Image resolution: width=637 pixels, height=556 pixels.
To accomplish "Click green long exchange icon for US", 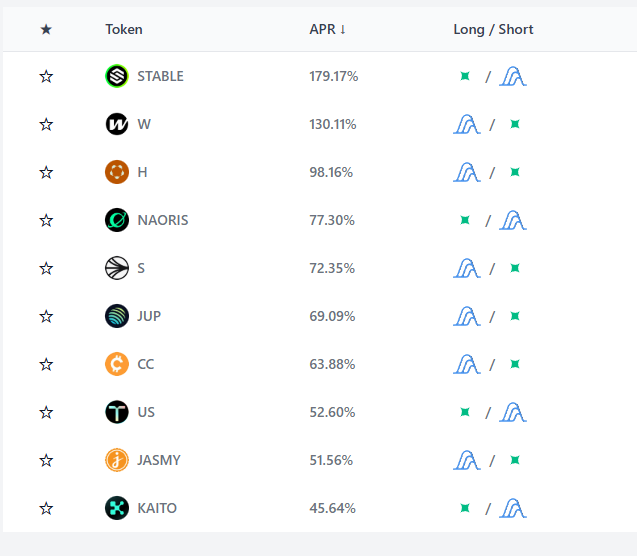I will (x=465, y=412).
